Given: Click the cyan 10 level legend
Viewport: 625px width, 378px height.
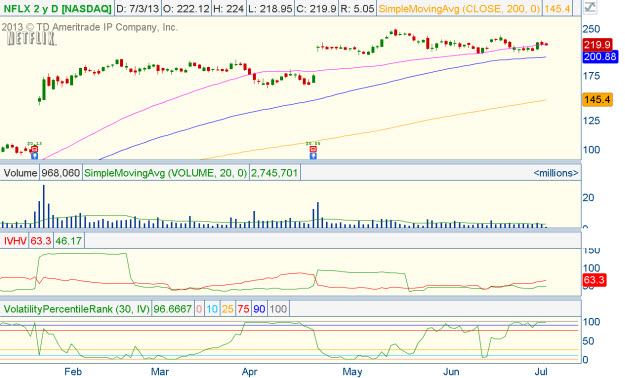Looking at the screenshot, I should pos(212,309).
